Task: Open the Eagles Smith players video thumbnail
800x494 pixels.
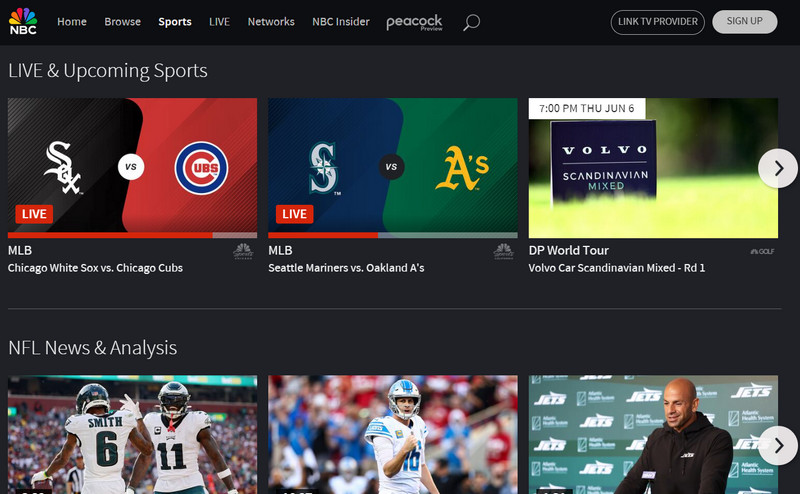Action: pyautogui.click(x=132, y=435)
